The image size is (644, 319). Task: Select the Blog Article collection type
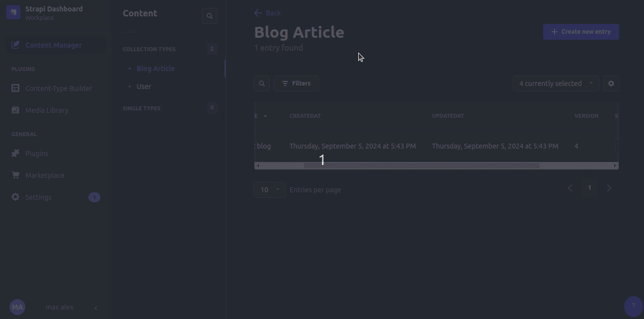coord(156,69)
